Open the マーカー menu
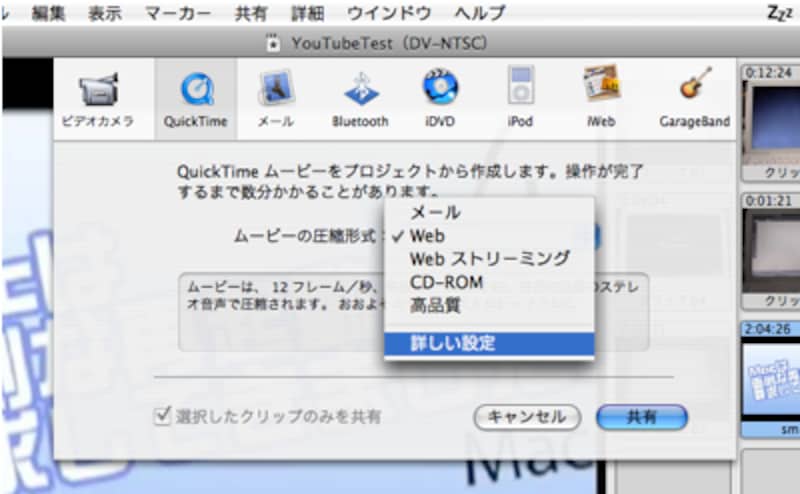 (178, 12)
